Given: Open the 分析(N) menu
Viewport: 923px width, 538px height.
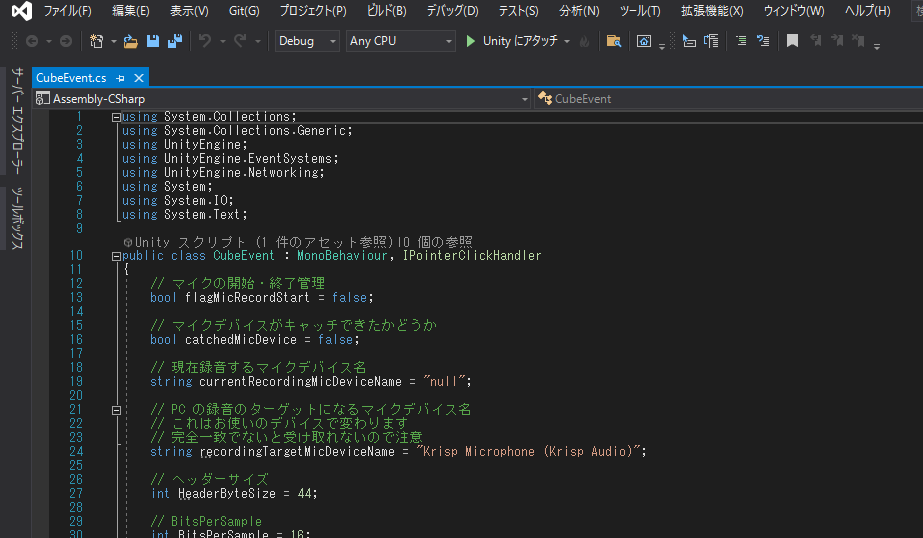Looking at the screenshot, I should click(579, 11).
